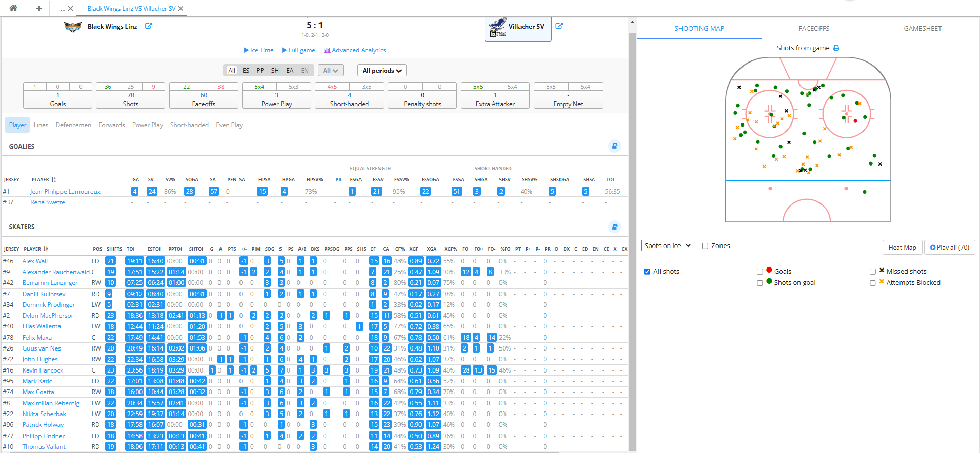The height and width of the screenshot is (453, 980).
Task: Close the Black Wings Linz VS Villacher tab
Action: pyautogui.click(x=181, y=9)
